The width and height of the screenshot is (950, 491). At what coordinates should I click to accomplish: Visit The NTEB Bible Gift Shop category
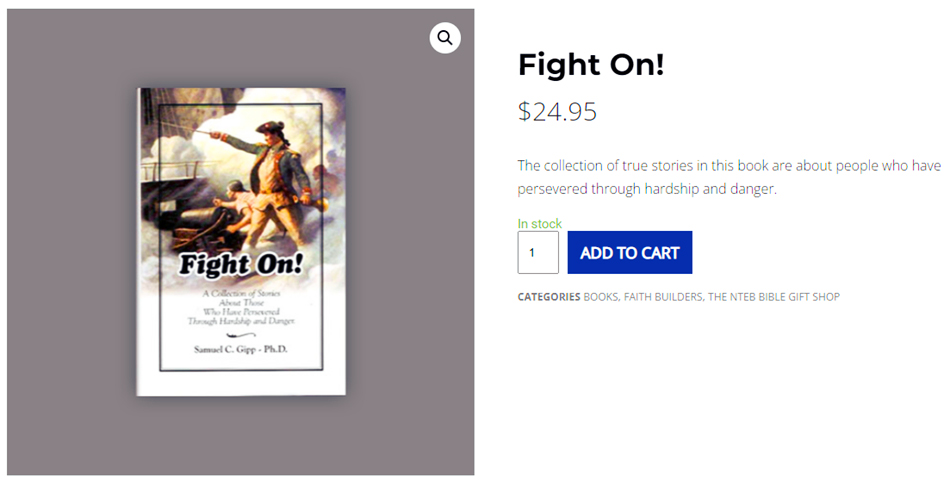[774, 297]
